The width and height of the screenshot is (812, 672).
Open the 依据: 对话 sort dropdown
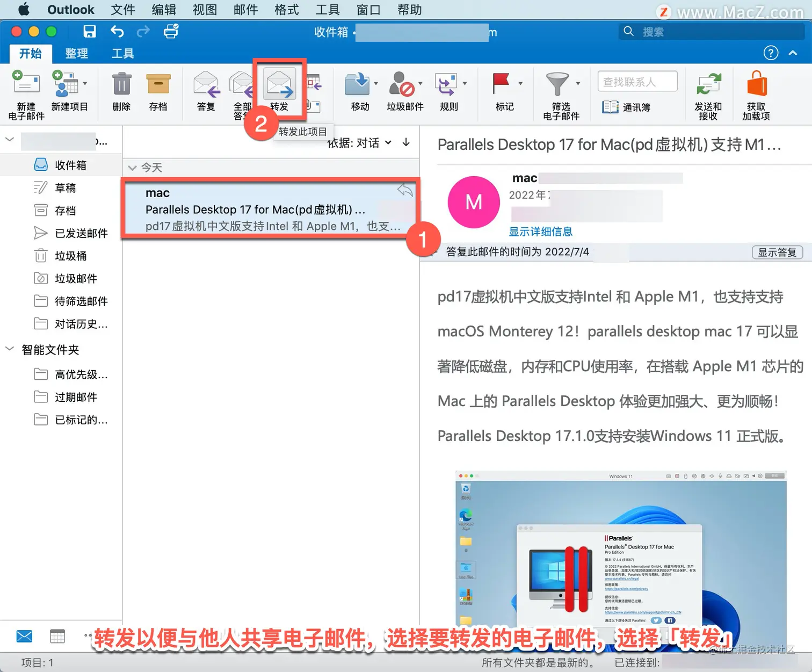tap(360, 143)
